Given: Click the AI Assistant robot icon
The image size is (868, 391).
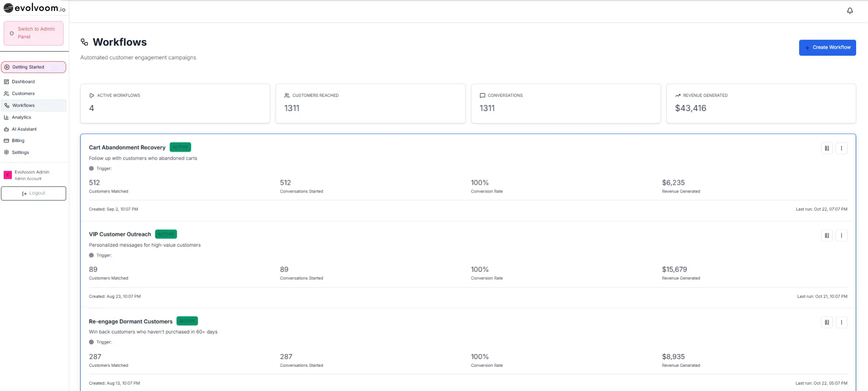Looking at the screenshot, I should [x=6, y=129].
